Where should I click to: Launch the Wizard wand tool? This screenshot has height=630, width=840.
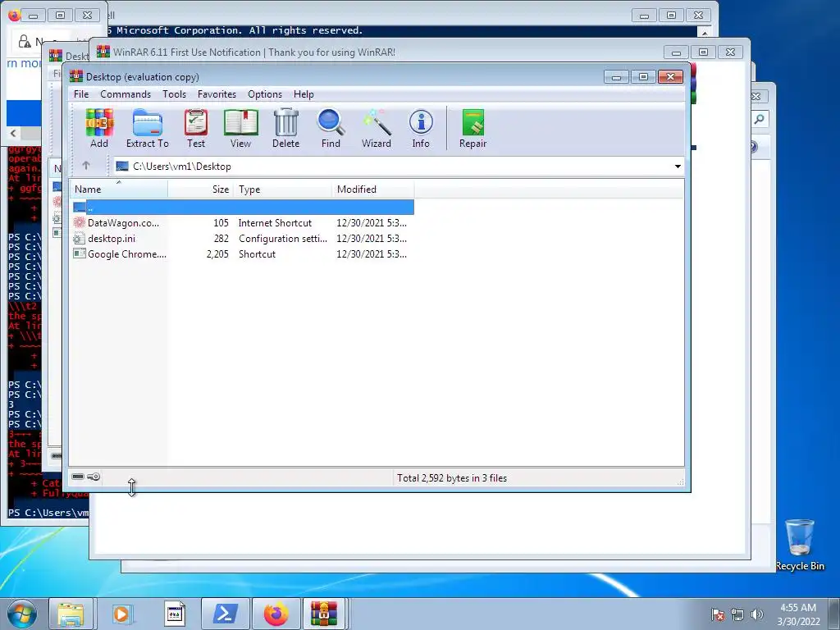tap(376, 129)
